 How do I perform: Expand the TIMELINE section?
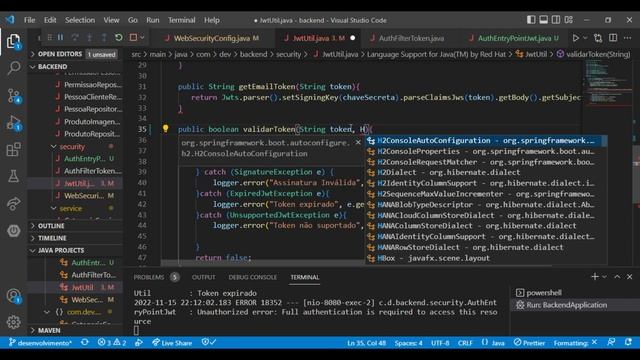click(x=76, y=238)
